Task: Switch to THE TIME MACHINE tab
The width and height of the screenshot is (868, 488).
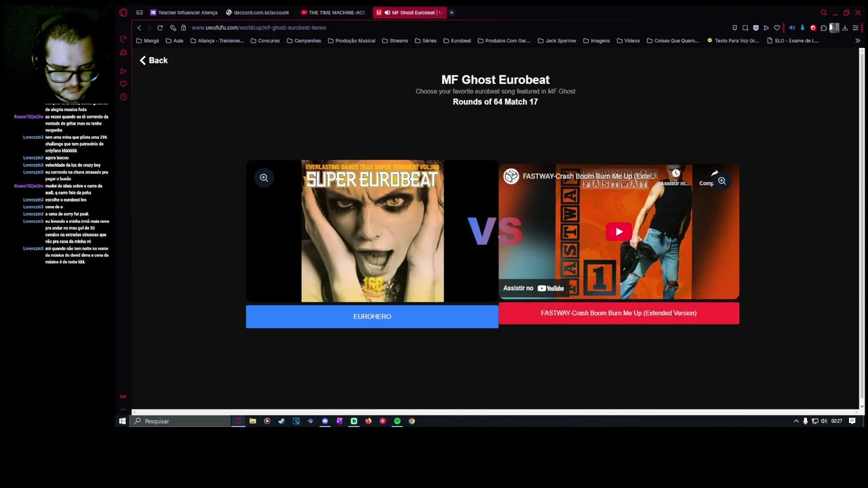Action: point(333,12)
